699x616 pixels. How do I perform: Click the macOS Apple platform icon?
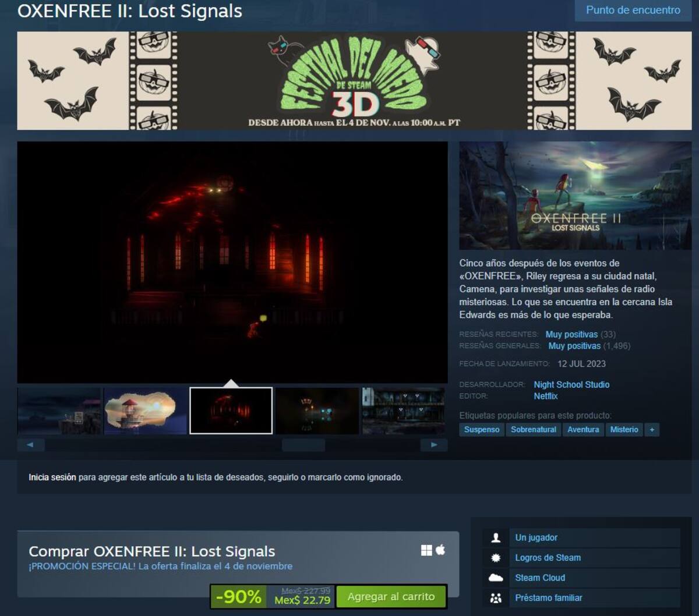(440, 550)
